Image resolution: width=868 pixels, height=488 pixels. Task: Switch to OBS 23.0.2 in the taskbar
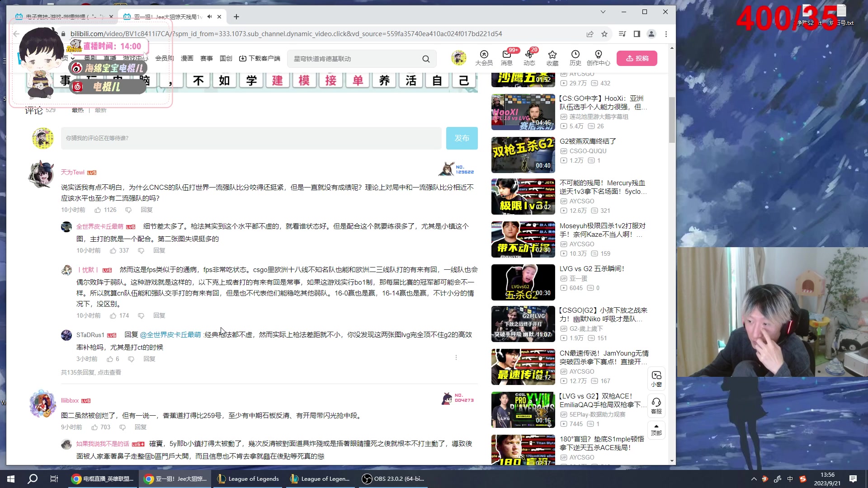(394, 479)
